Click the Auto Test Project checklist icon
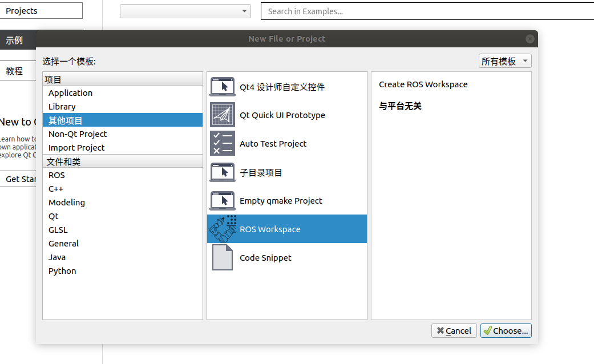 (223, 144)
